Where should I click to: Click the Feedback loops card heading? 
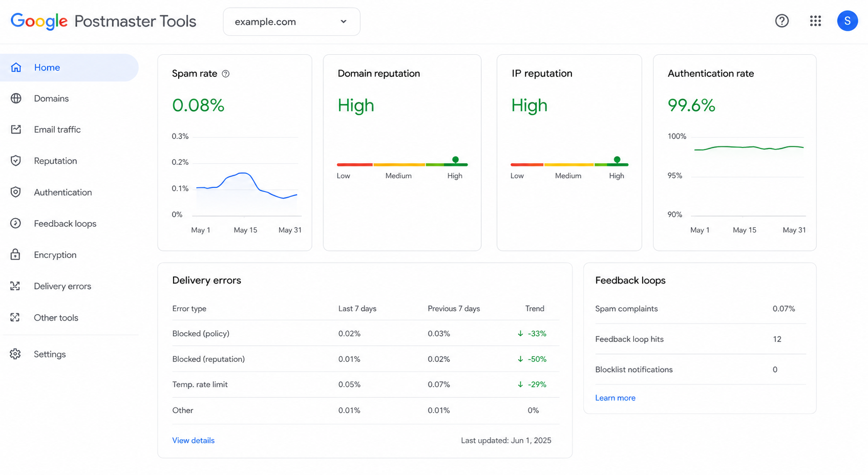[630, 280]
